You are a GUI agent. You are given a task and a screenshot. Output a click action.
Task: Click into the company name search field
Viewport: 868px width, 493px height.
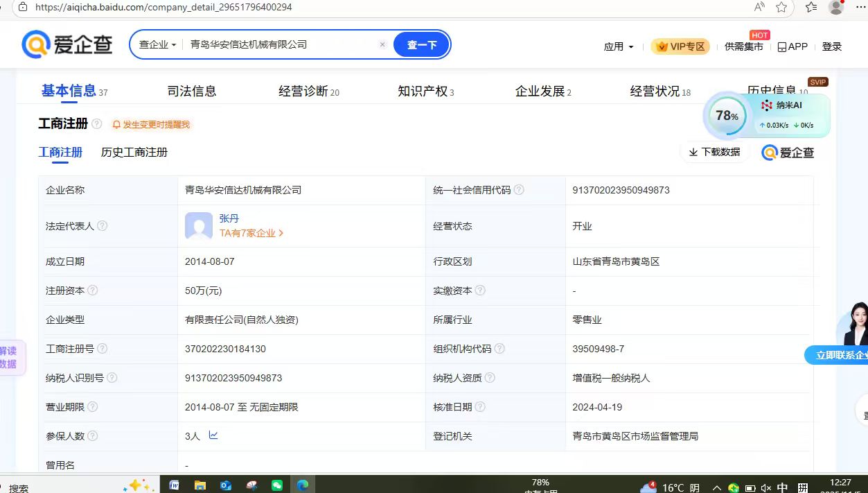281,45
